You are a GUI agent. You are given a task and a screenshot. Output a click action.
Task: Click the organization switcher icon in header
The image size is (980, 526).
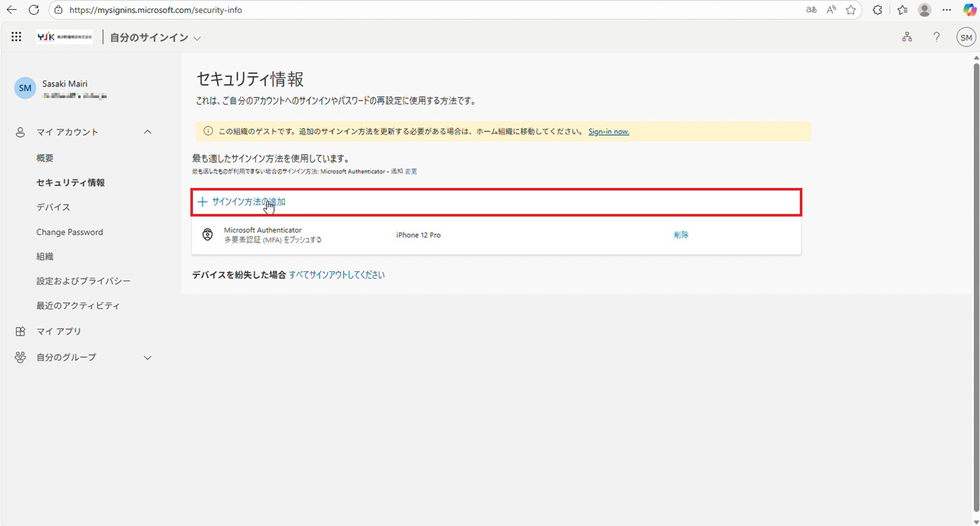pyautogui.click(x=906, y=37)
